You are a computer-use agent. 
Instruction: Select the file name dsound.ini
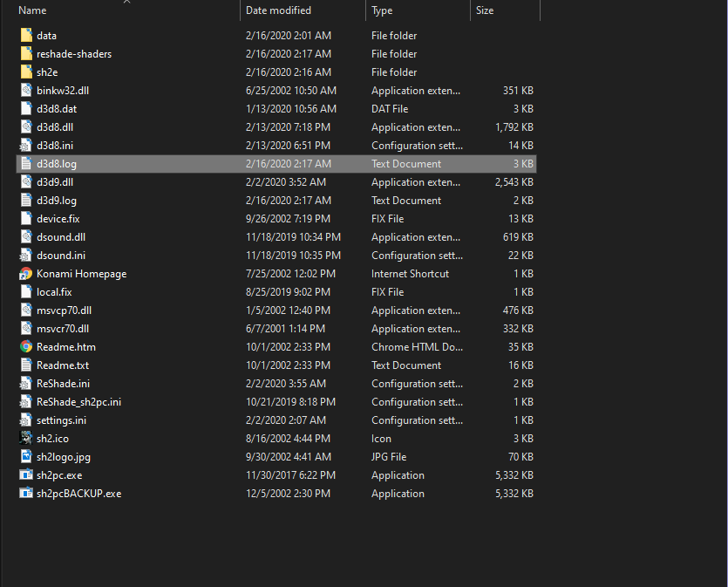point(61,256)
